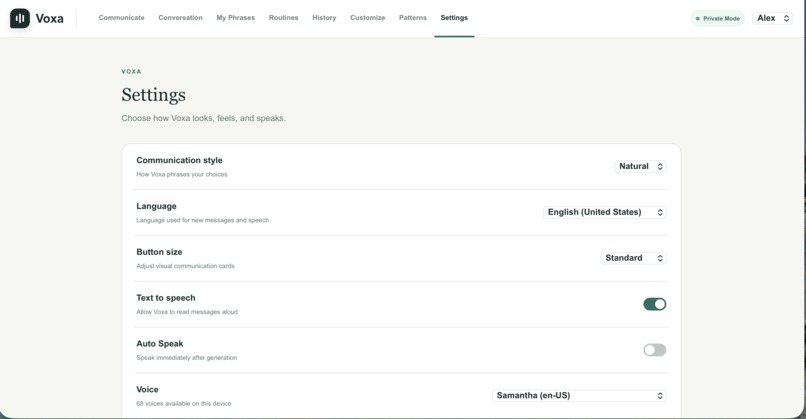The width and height of the screenshot is (806, 419).
Task: Open the Voice dropdown Samantha (en-US)
Action: 579,395
